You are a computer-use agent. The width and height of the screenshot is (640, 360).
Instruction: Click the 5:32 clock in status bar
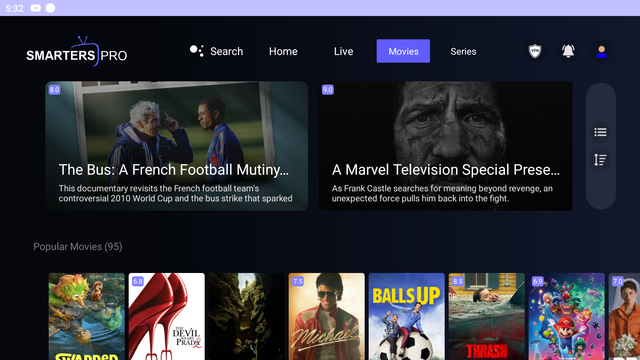14,9
